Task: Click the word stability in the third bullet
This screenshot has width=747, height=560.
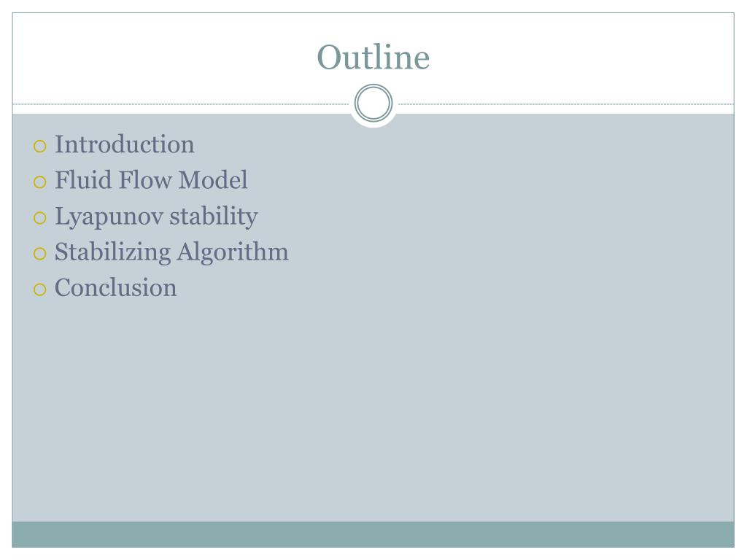Action: [x=214, y=217]
